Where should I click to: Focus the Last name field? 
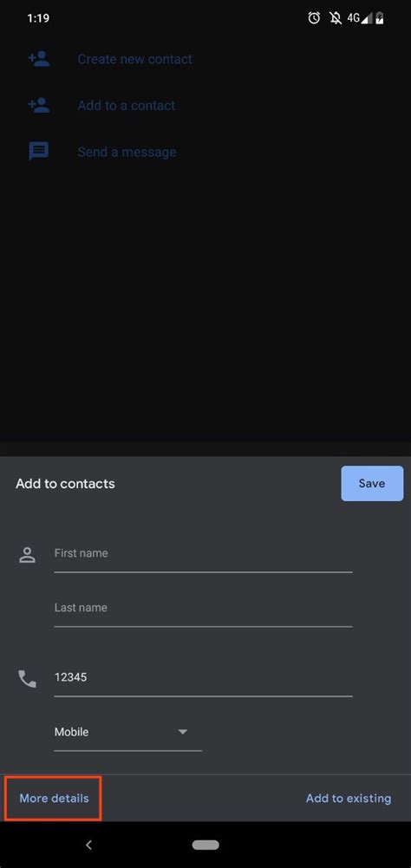coord(203,610)
